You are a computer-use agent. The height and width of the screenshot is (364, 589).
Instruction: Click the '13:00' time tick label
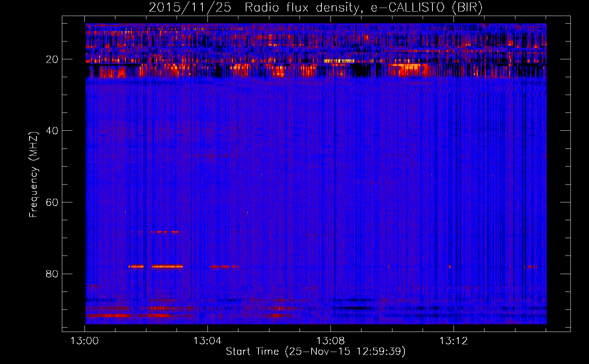pos(84,341)
